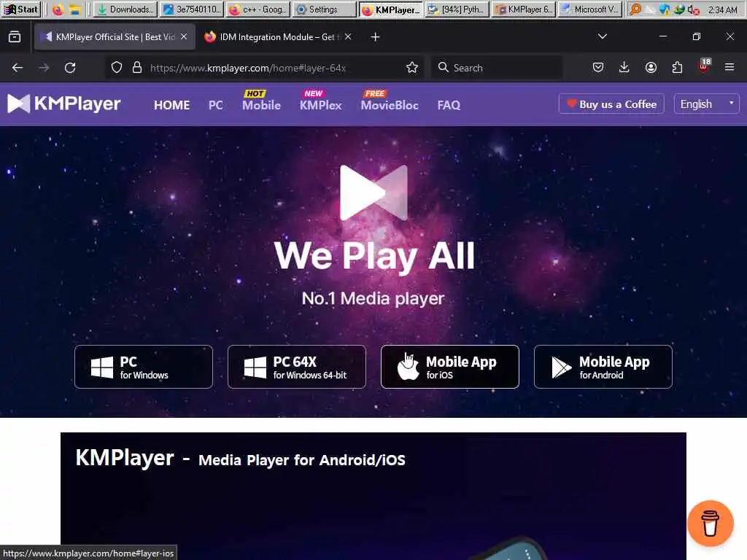The width and height of the screenshot is (747, 560).
Task: Click the site security padlock icon
Action: tap(137, 68)
